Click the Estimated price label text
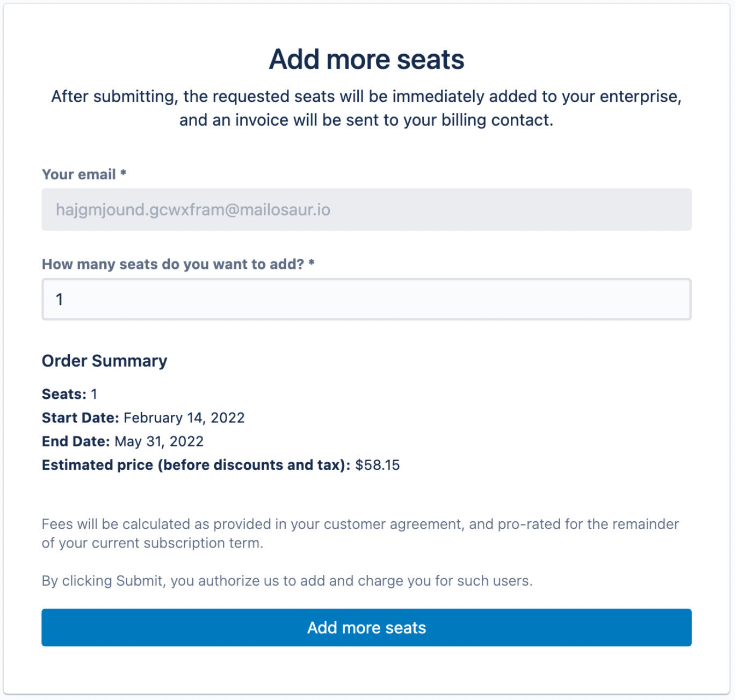The image size is (738, 700). pyautogui.click(x=196, y=465)
